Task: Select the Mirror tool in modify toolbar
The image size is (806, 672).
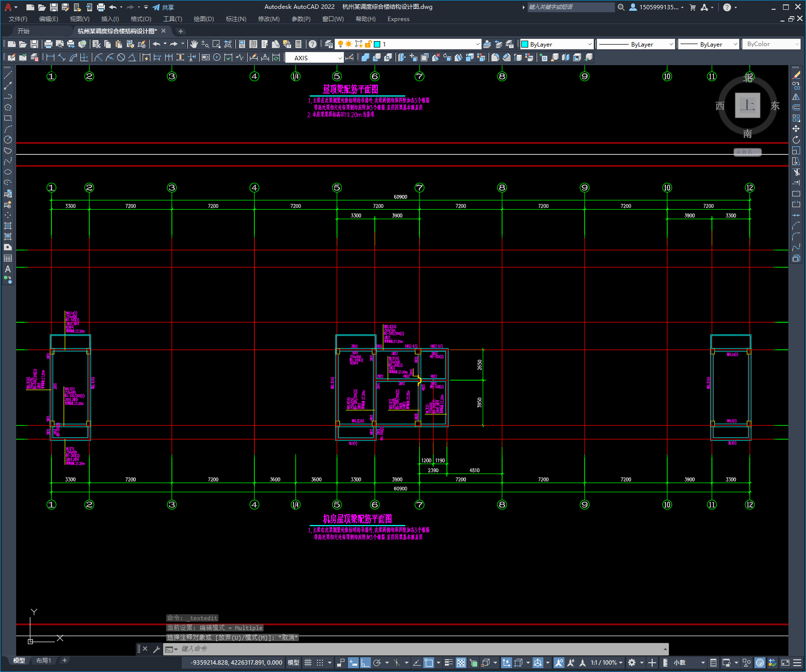Action: coord(796,96)
